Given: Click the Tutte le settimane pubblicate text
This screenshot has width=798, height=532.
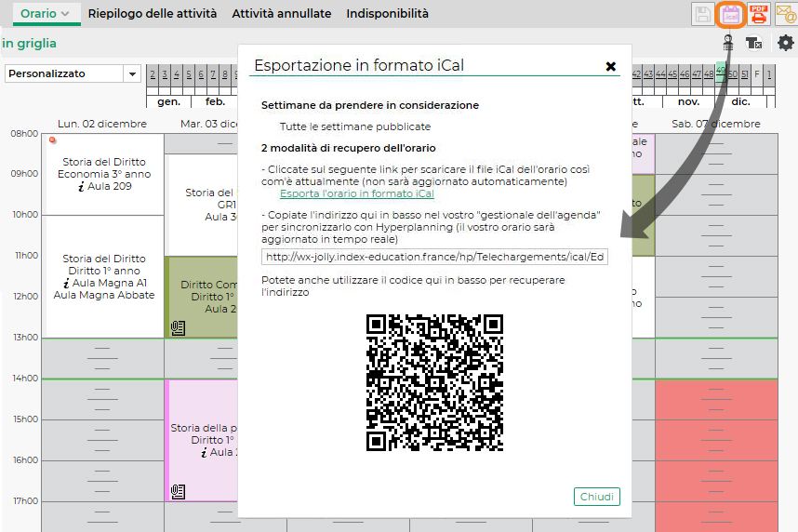Looking at the screenshot, I should pos(355,126).
